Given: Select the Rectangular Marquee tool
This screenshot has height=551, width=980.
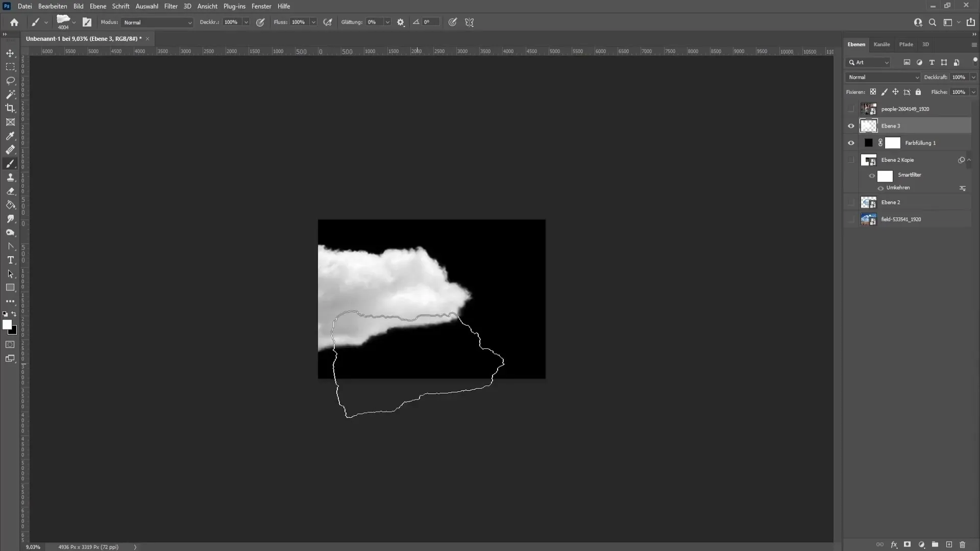Looking at the screenshot, I should (10, 67).
